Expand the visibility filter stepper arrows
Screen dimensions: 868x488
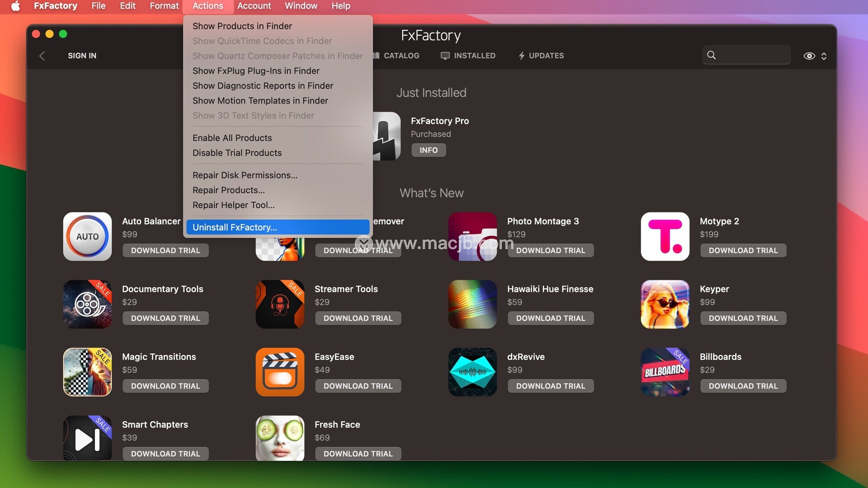coord(824,56)
